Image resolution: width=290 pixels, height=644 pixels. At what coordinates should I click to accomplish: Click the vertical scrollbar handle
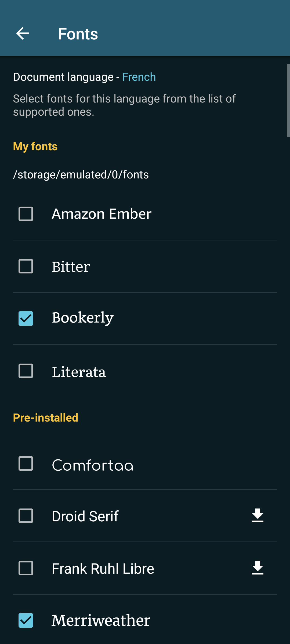[288, 100]
